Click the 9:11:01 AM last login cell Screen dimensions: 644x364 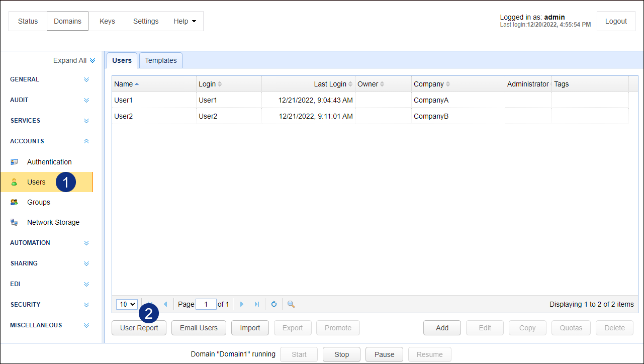(x=308, y=116)
